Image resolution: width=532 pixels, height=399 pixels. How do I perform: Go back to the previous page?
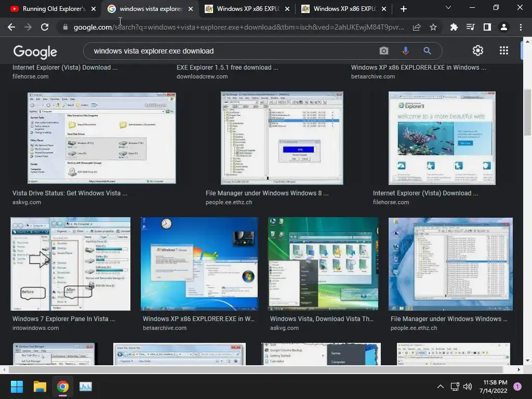pos(11,27)
